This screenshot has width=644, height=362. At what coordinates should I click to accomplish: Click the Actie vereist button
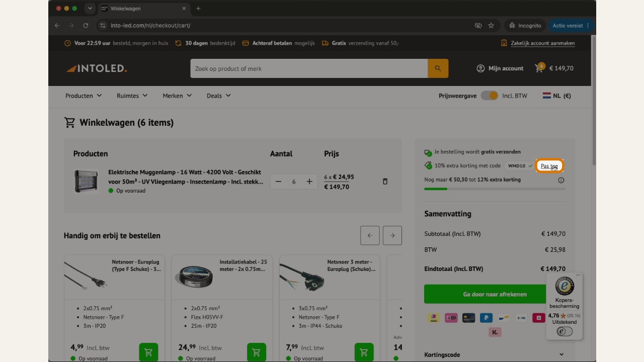click(572, 25)
